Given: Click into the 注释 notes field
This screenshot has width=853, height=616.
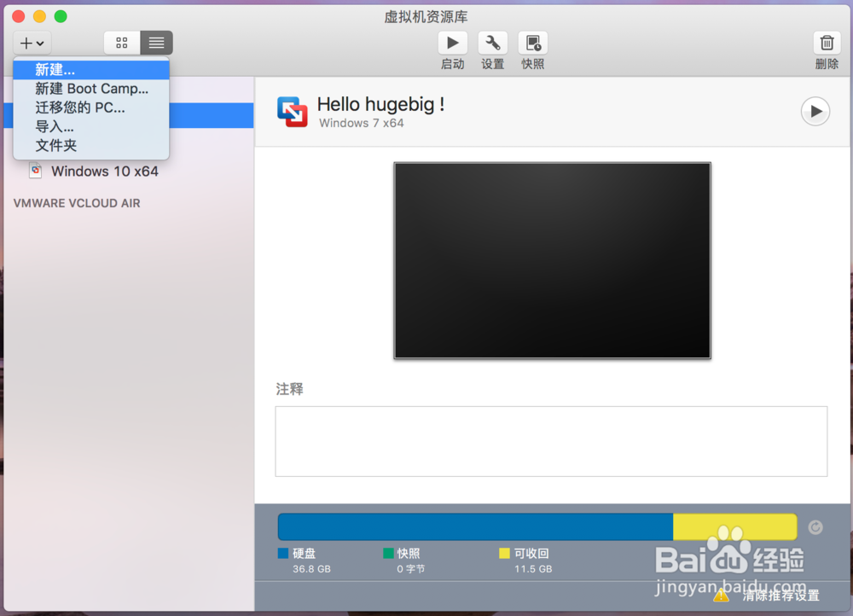Looking at the screenshot, I should 551,441.
